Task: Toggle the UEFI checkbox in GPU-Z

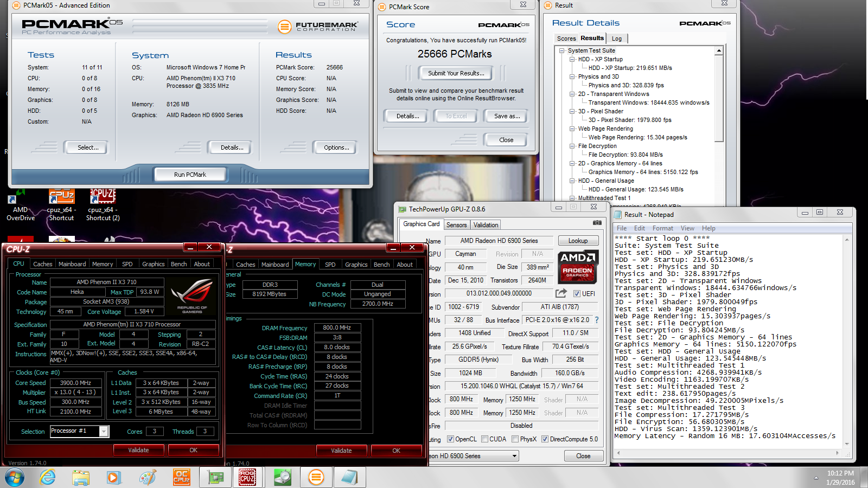Action: click(x=577, y=293)
